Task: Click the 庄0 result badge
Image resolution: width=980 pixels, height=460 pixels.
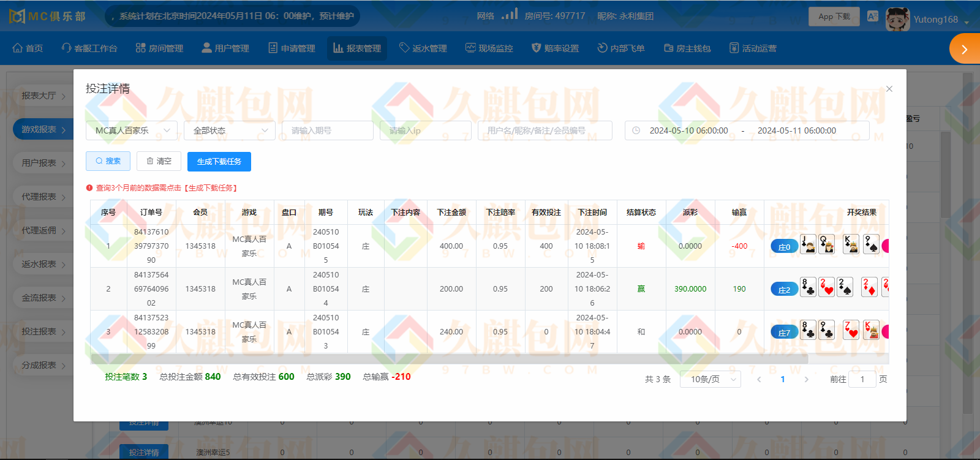Action: (784, 246)
